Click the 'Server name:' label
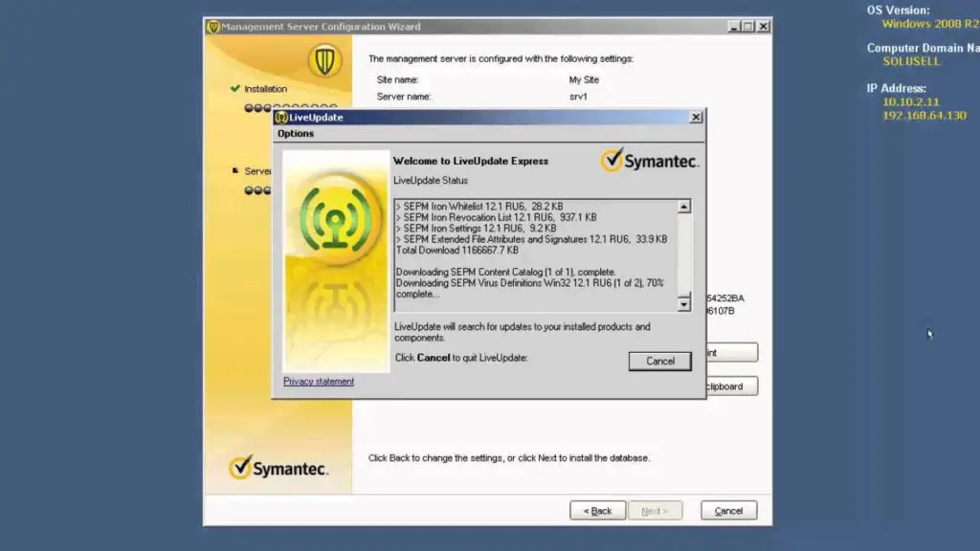This screenshot has width=980, height=551. click(404, 97)
